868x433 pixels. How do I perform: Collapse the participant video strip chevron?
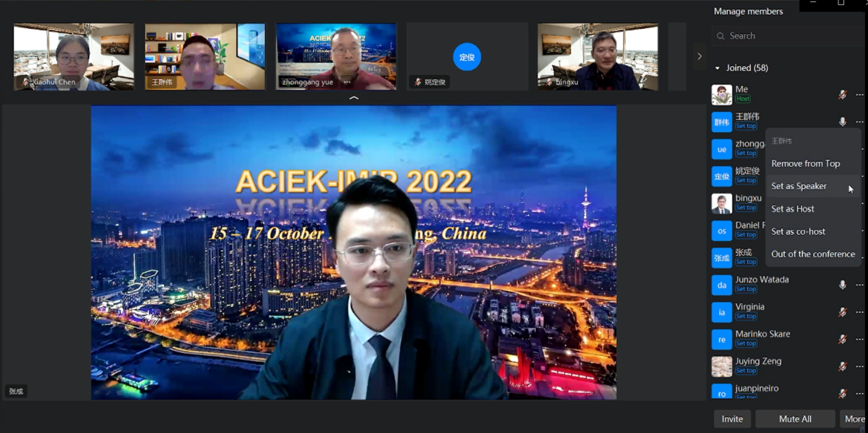(x=355, y=98)
